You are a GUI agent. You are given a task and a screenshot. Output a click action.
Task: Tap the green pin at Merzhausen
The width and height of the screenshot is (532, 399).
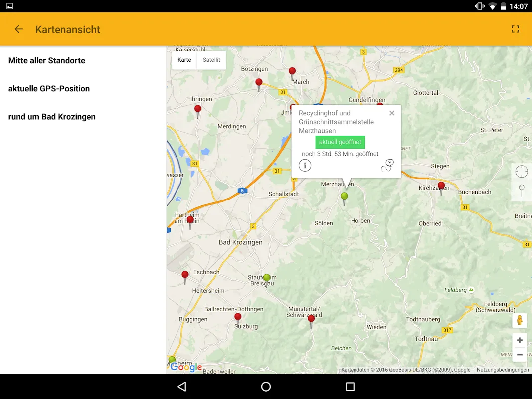tap(344, 197)
